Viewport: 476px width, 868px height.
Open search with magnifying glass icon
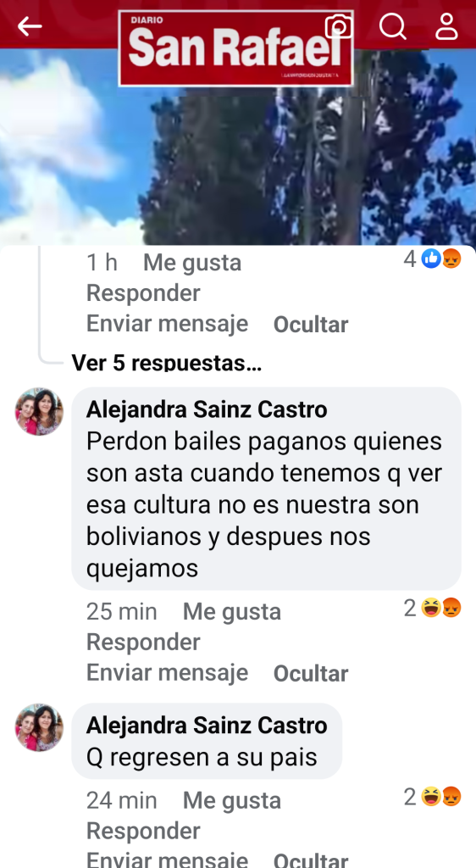point(393,26)
